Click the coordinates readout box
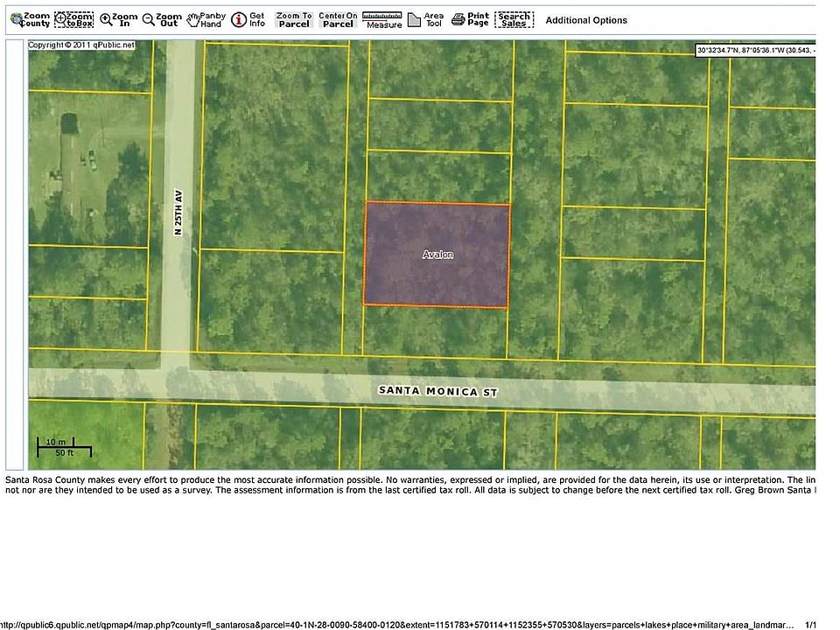The height and width of the screenshot is (630, 840). (x=755, y=51)
